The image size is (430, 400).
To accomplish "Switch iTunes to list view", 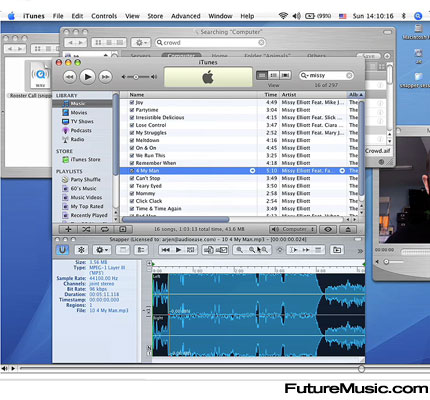I will (262, 75).
